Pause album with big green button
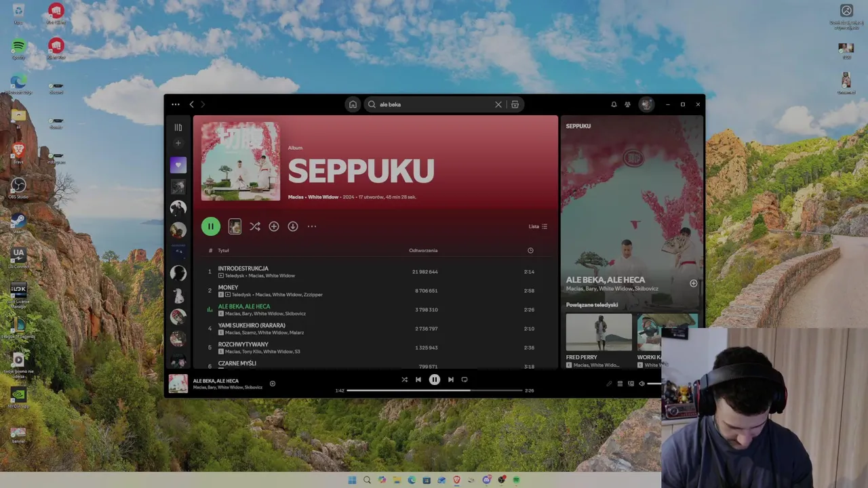 coord(211,226)
